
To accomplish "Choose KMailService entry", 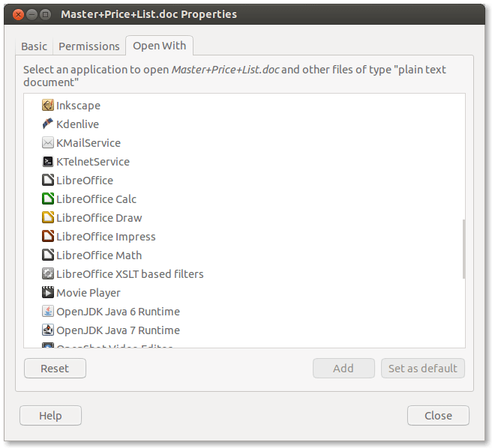I will point(244,143).
